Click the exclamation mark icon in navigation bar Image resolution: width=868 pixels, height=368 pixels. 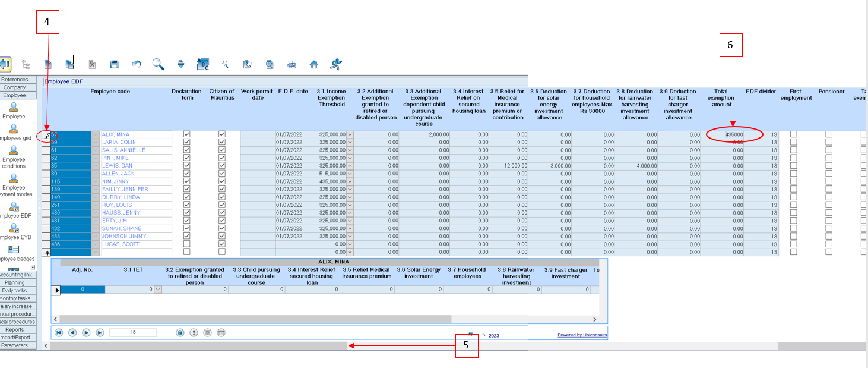click(x=194, y=332)
